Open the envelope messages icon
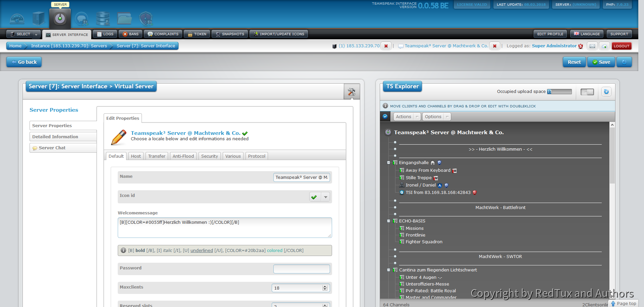The image size is (644, 307). (592, 46)
